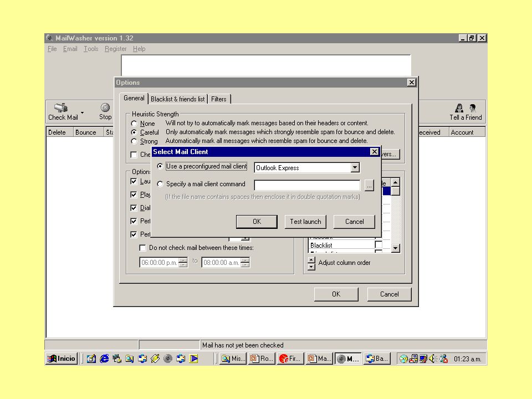Move column up with Adjust column order

pyautogui.click(x=311, y=260)
